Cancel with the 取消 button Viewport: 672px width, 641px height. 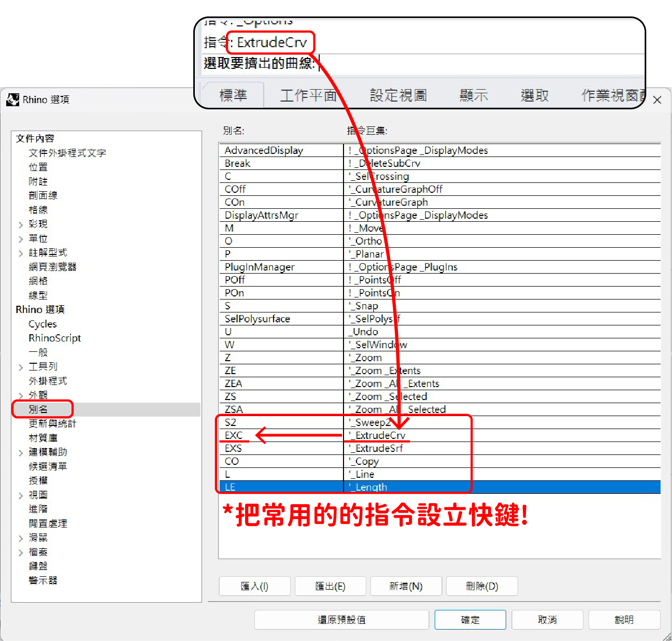point(547,620)
